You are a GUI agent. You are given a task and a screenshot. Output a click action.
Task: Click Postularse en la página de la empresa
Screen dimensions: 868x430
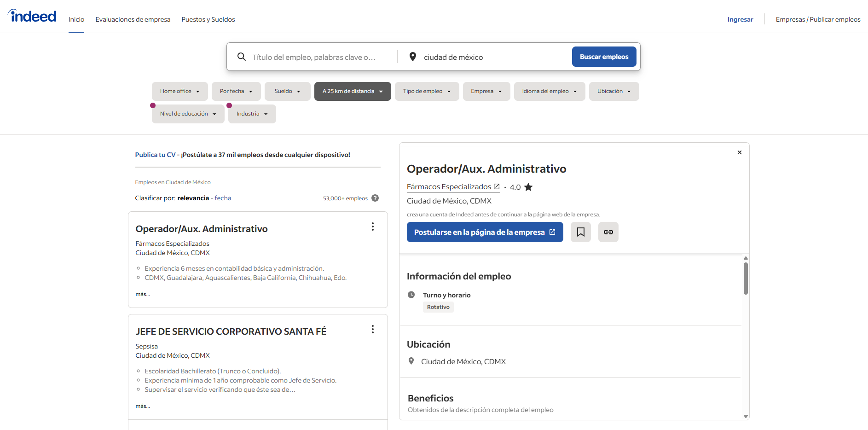tap(485, 232)
